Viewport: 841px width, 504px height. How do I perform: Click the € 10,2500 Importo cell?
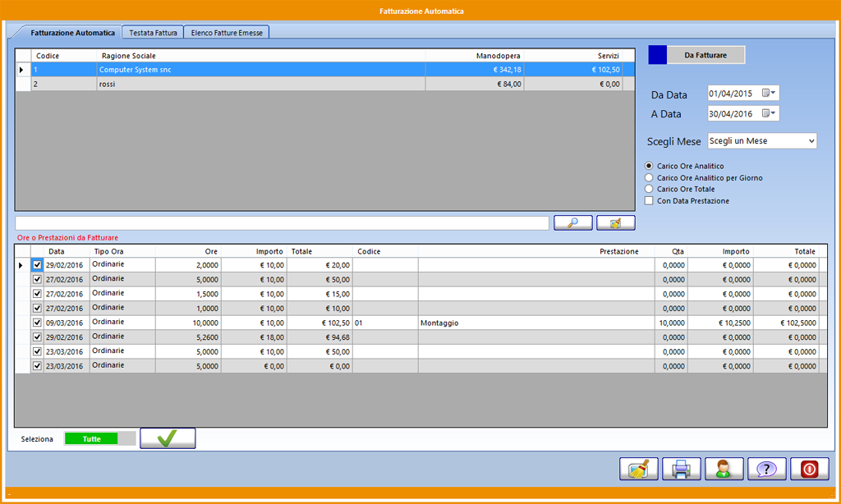coord(720,323)
